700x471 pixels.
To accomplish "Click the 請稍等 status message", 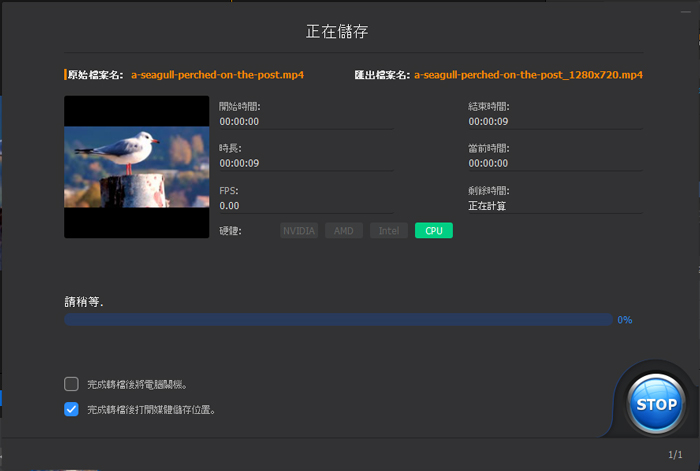I will click(x=84, y=302).
